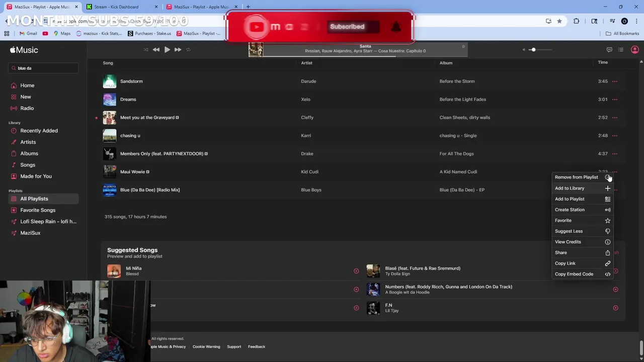Click the Blue (Da Ba Dee) song artwork

coord(109,190)
